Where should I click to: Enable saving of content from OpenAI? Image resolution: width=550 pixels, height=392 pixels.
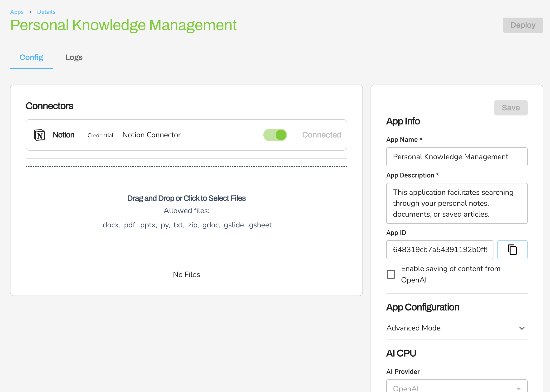click(391, 274)
